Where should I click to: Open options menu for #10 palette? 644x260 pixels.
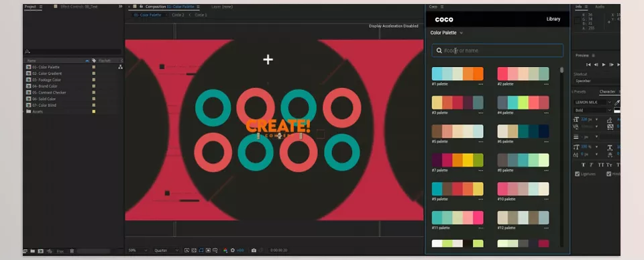(546, 200)
